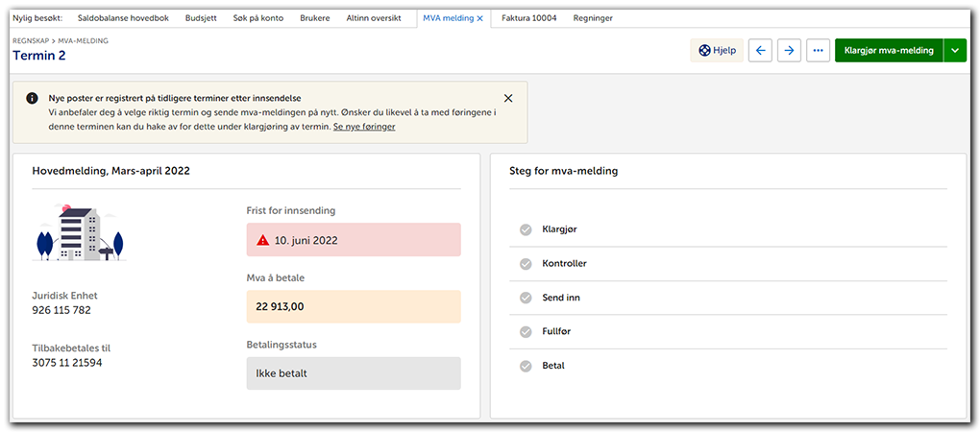Open the Faktura 10004 tab
The width and height of the screenshot is (980, 432).
pyautogui.click(x=530, y=18)
